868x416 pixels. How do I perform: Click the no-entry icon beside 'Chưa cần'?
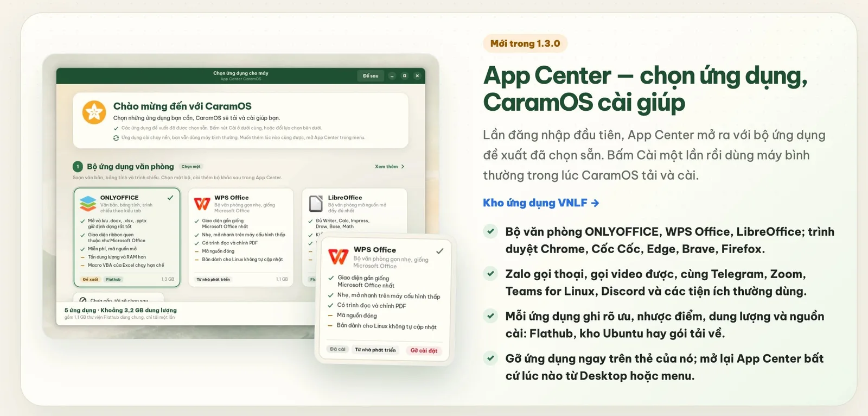(83, 300)
